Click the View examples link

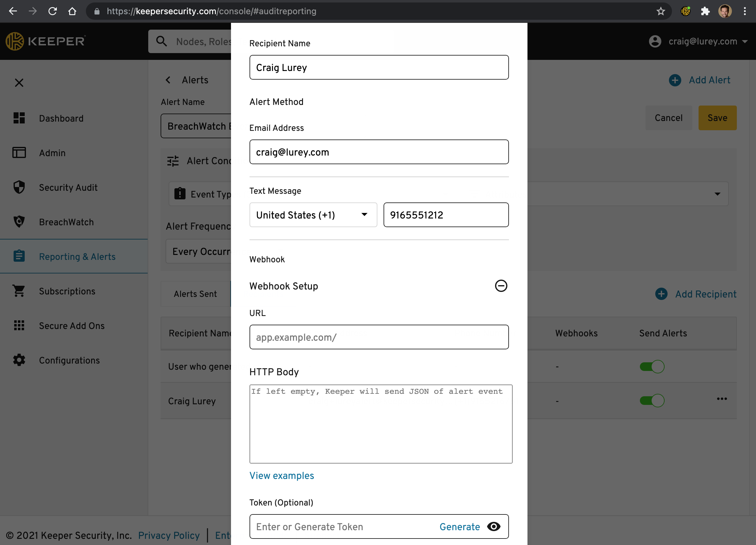tap(282, 476)
